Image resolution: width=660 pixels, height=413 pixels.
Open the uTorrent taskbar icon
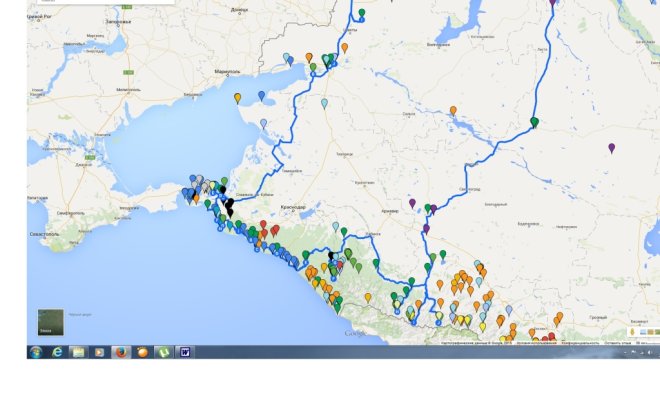click(163, 352)
